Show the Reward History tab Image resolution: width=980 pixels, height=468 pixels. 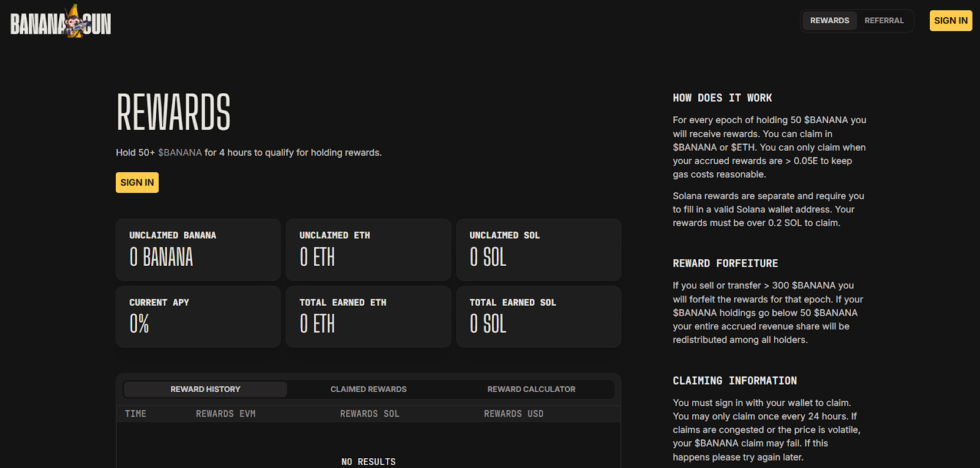tap(205, 390)
